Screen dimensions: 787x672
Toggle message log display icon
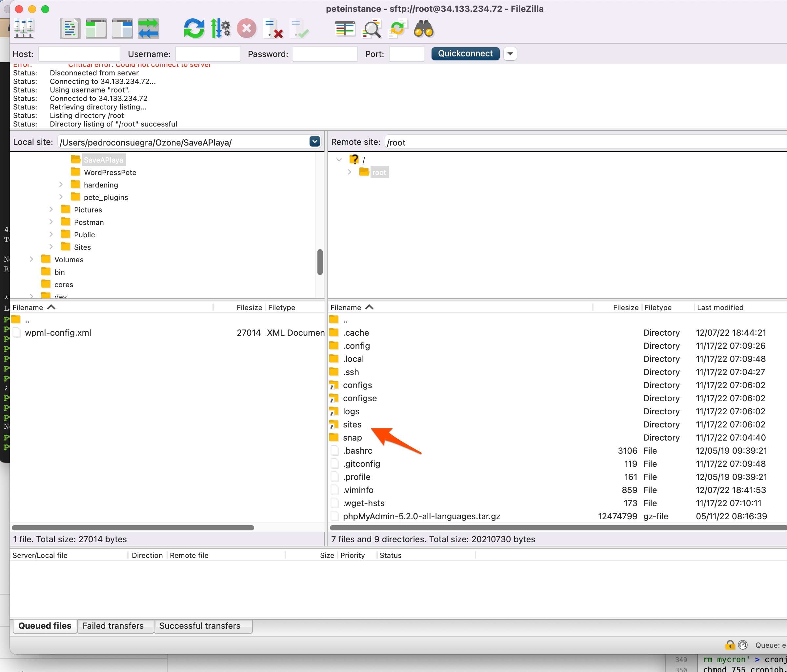coord(70,29)
